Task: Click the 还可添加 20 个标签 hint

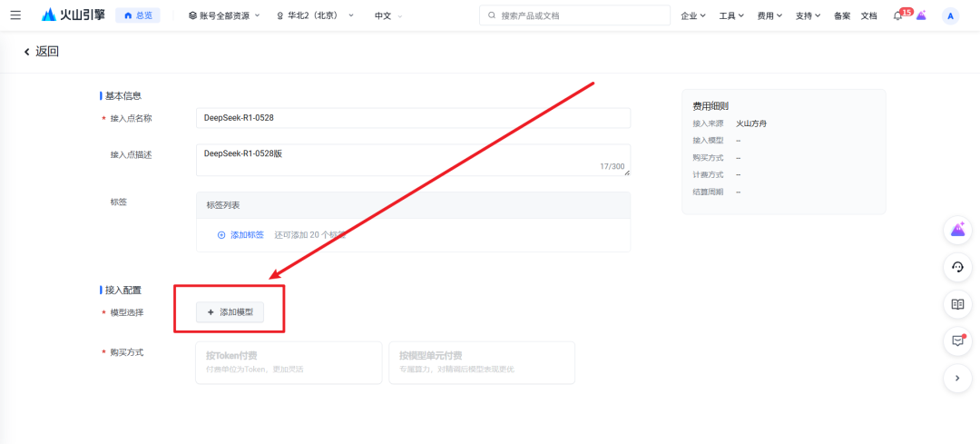Action: coord(310,235)
